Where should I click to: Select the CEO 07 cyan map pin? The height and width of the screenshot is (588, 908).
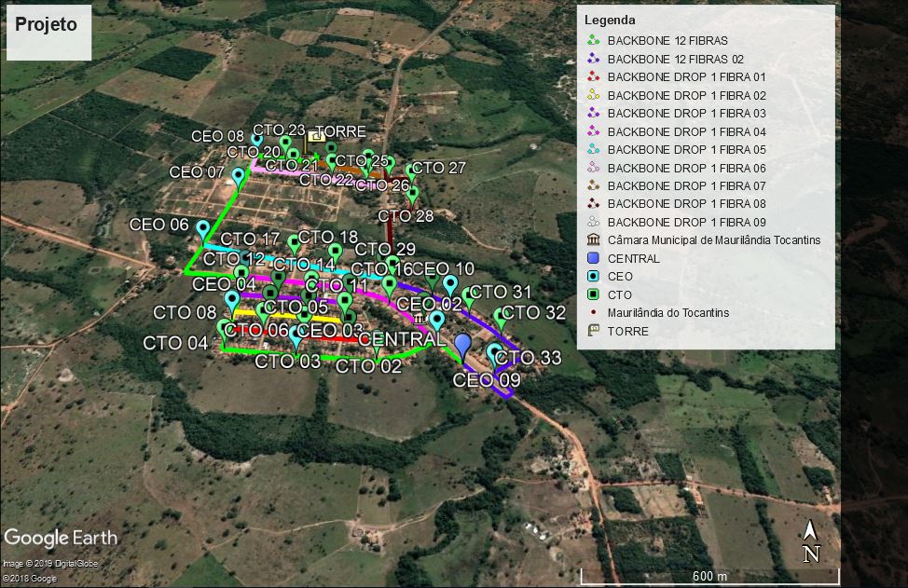click(238, 178)
